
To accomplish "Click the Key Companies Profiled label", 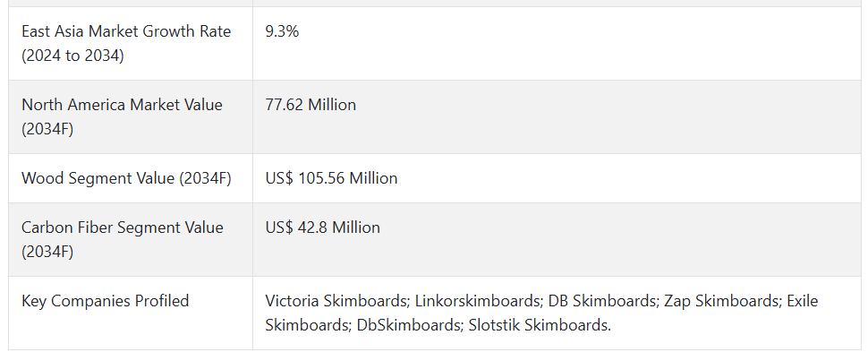I will pos(106,301).
